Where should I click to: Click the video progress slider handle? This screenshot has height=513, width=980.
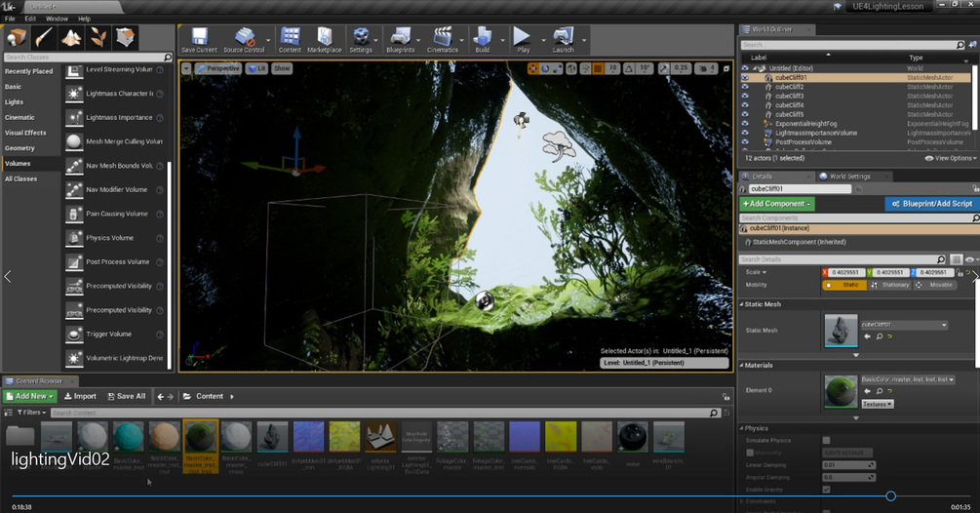click(x=890, y=496)
